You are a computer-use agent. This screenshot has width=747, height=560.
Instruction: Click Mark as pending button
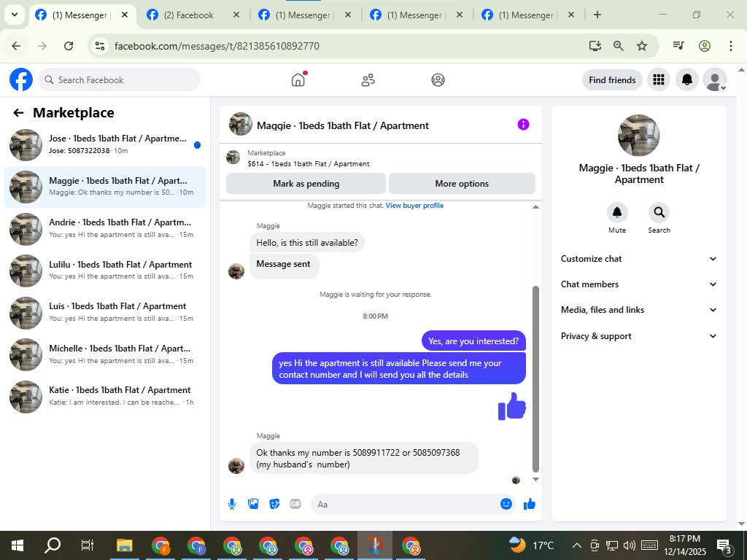pyautogui.click(x=306, y=183)
